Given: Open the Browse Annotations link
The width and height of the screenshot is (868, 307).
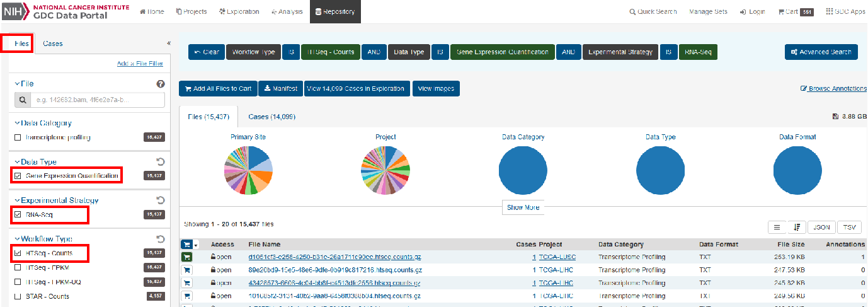Looking at the screenshot, I should [x=833, y=89].
